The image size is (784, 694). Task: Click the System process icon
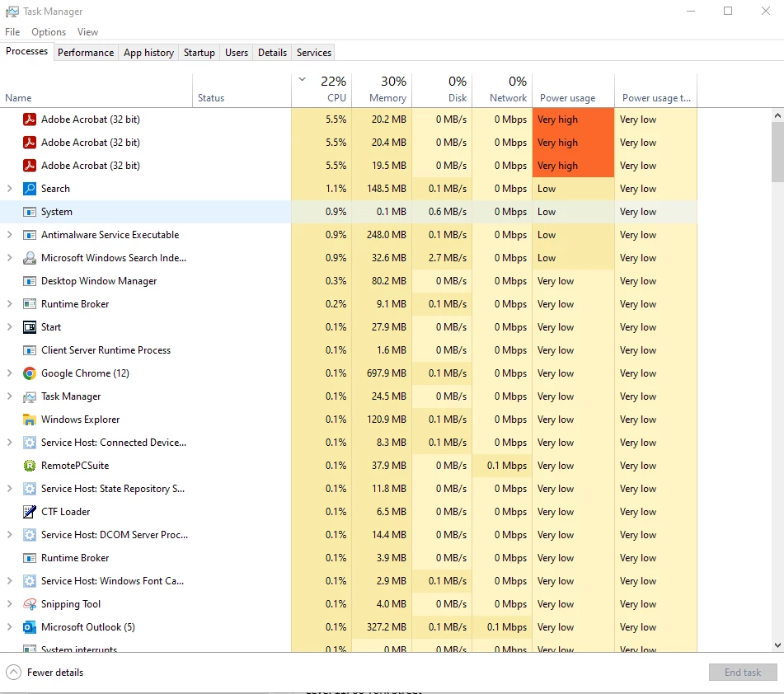point(30,212)
